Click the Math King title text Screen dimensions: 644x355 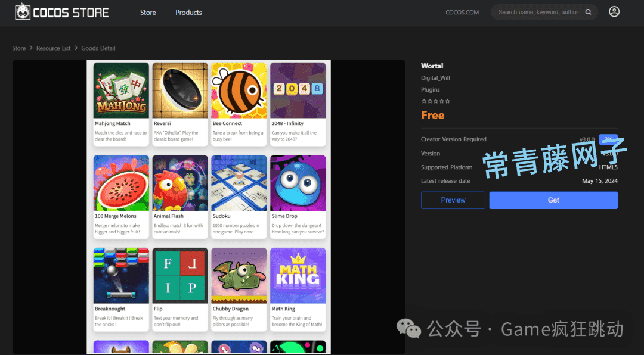(x=283, y=309)
